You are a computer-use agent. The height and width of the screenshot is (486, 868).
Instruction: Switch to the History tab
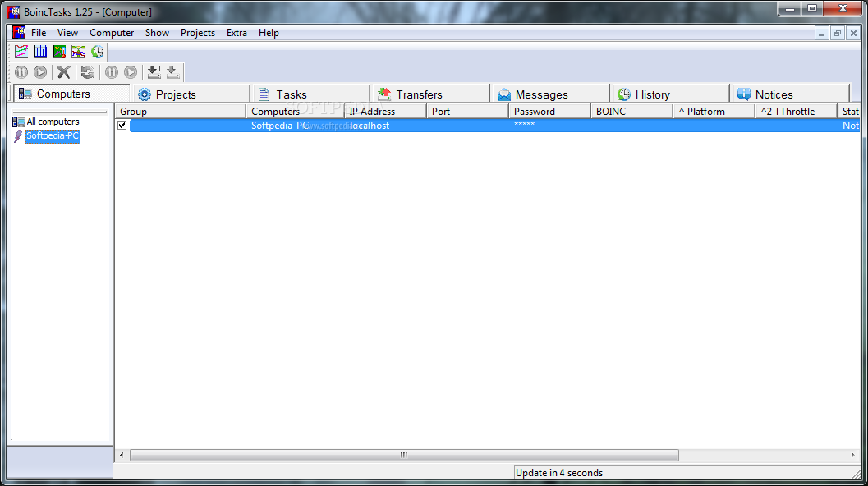[670, 94]
